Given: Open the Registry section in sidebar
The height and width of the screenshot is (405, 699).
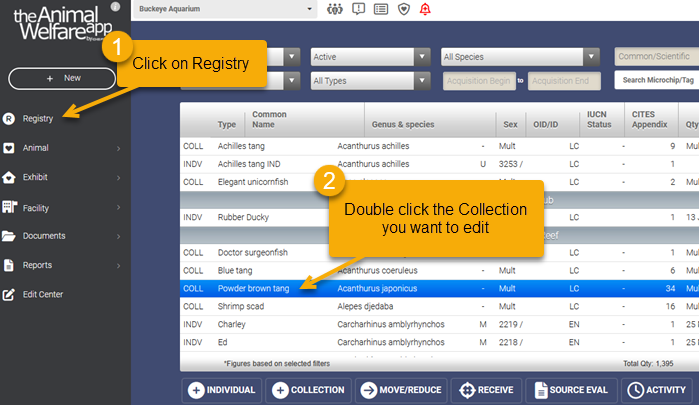Looking at the screenshot, I should (38, 119).
